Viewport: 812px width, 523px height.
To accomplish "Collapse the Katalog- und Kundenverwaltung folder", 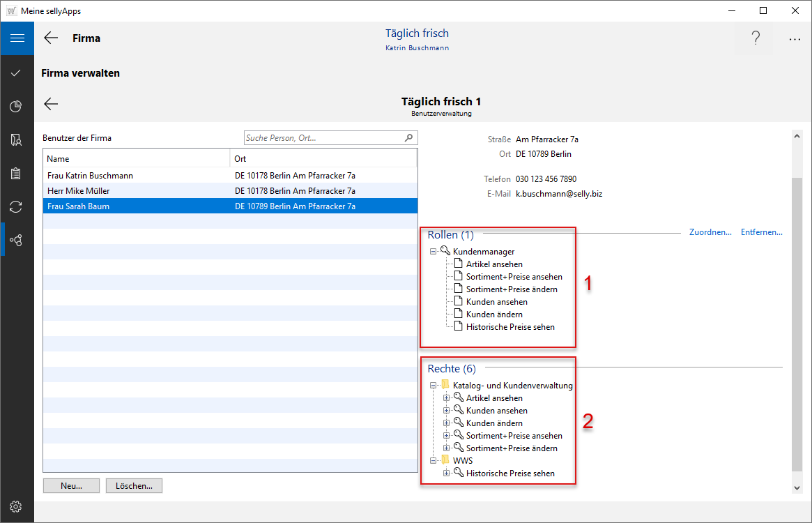I will (x=434, y=386).
